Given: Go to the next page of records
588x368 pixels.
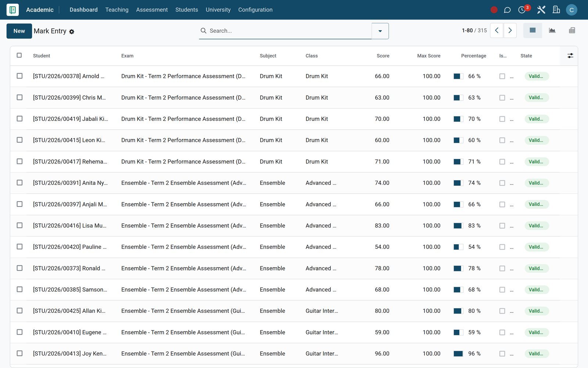Looking at the screenshot, I should (x=510, y=31).
